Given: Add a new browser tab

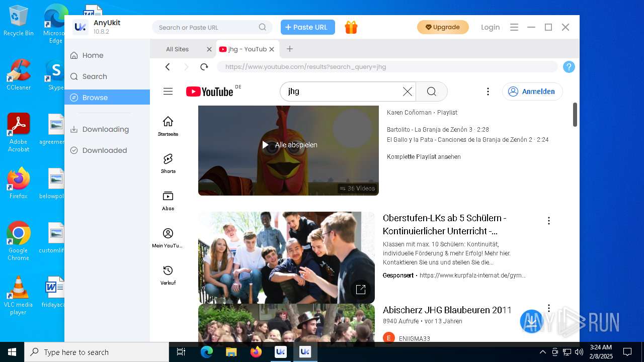Looking at the screenshot, I should click(x=289, y=49).
